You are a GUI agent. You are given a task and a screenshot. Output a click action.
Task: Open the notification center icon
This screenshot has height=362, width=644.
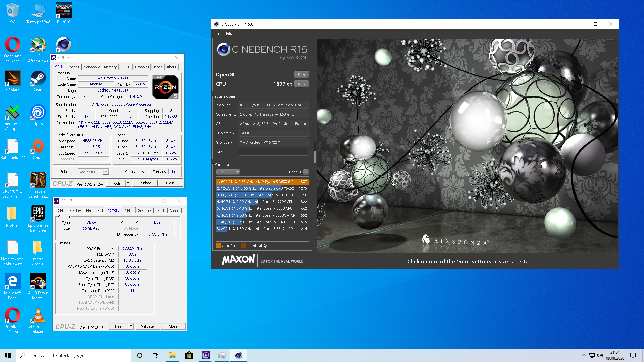coord(633,355)
